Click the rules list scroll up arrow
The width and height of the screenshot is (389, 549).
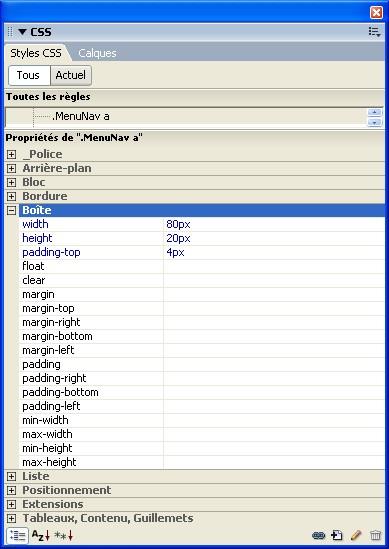375,112
